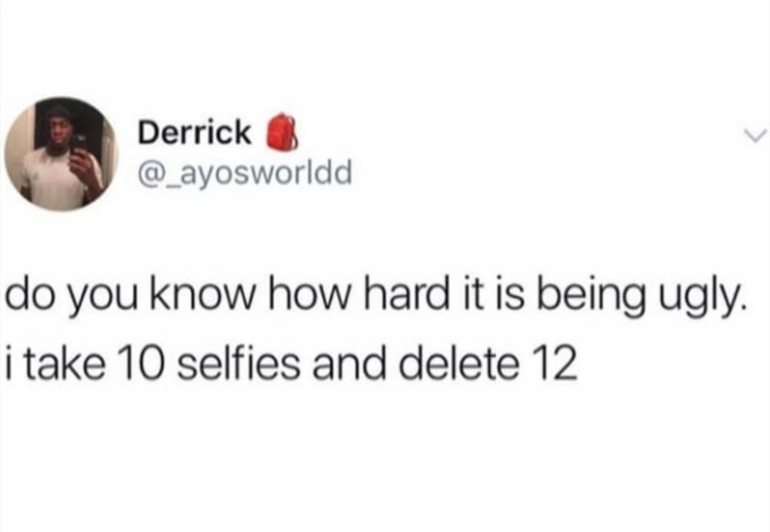Visit the @_ayosworldd handle
The width and height of the screenshot is (770, 532).
point(245,175)
